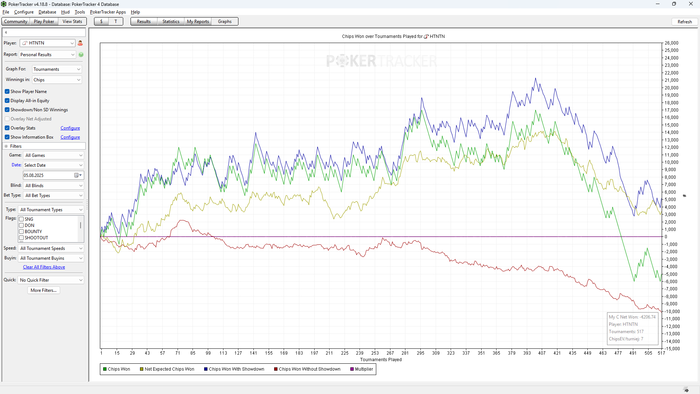Open the Buyin dropdown
Screen dimensions: 700x394
pyautogui.click(x=51, y=258)
